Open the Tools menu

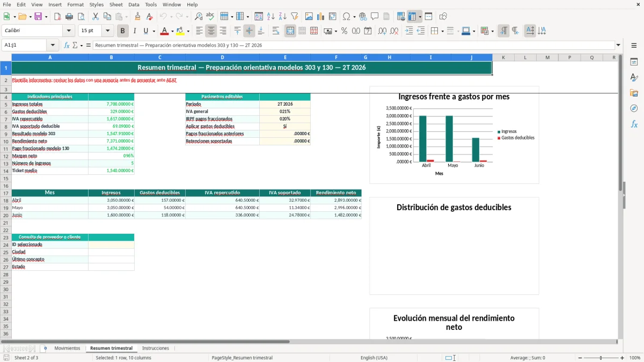[x=151, y=4]
